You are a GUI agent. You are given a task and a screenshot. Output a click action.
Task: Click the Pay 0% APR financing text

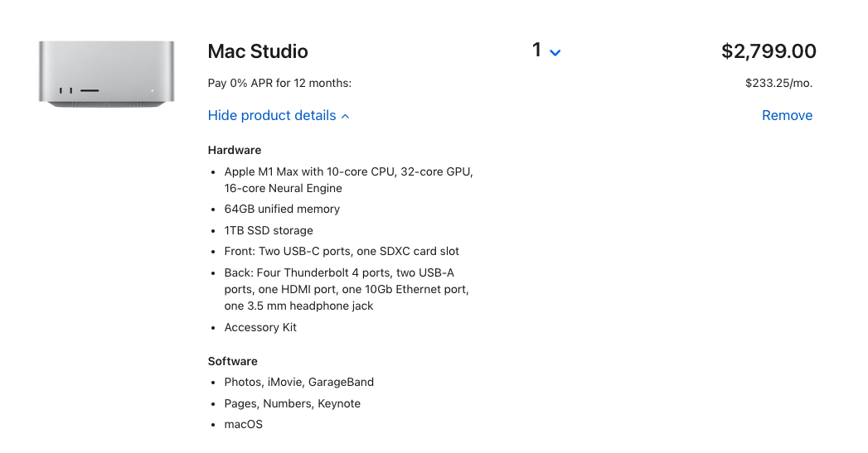click(279, 83)
